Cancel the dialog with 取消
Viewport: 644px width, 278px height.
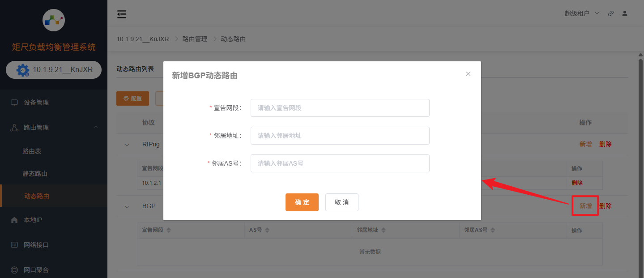point(342,202)
